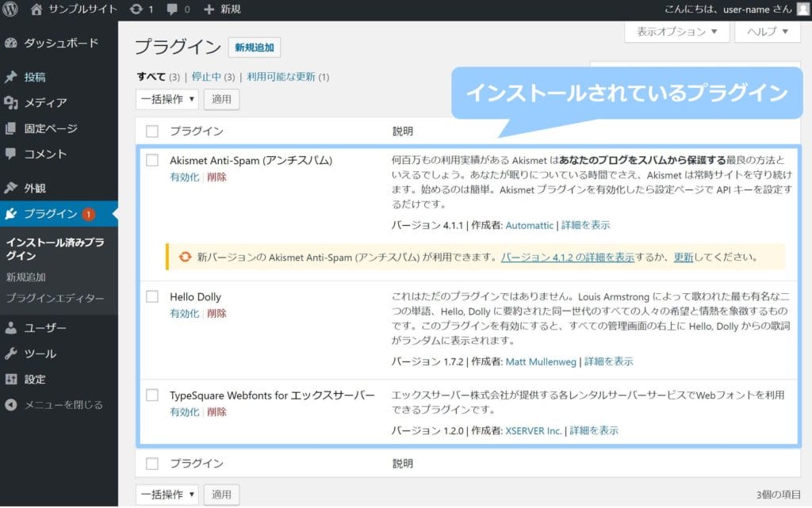Tick the Hello Dolly plugin checkbox
Image resolution: width=812 pixels, height=508 pixels.
[x=152, y=296]
